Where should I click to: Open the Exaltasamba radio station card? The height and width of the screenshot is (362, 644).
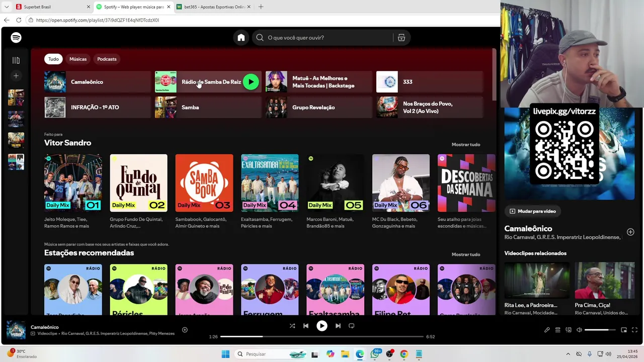point(335,290)
